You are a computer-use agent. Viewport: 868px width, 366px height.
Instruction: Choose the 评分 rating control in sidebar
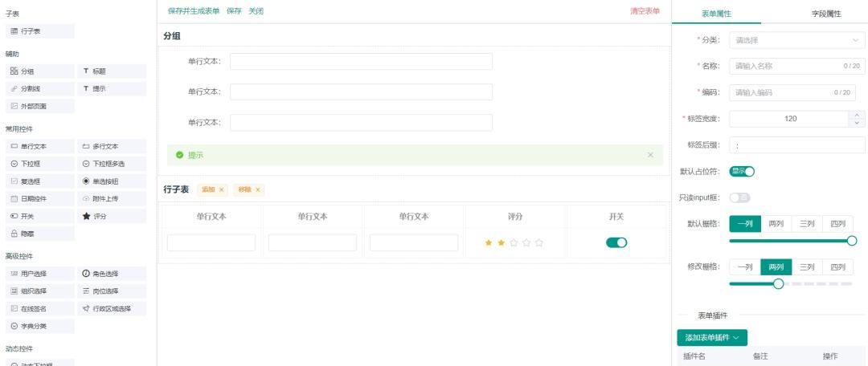(x=112, y=216)
